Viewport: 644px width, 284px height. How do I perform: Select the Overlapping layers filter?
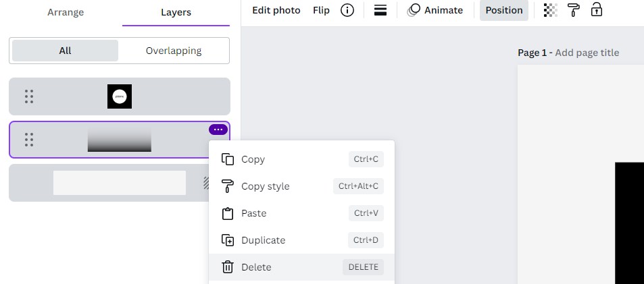tap(173, 51)
